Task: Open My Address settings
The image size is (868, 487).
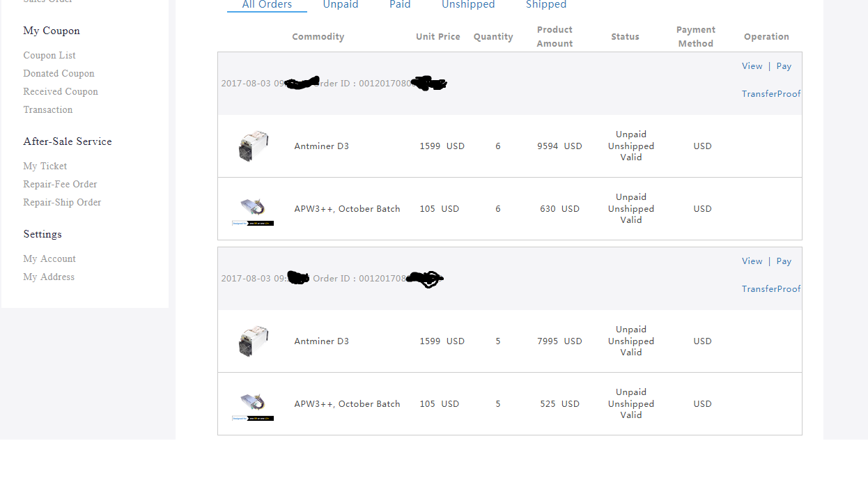Action: pyautogui.click(x=49, y=277)
